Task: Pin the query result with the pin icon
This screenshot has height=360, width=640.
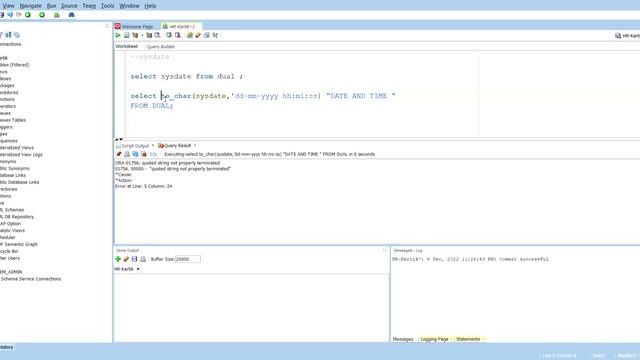Action: [119, 154]
